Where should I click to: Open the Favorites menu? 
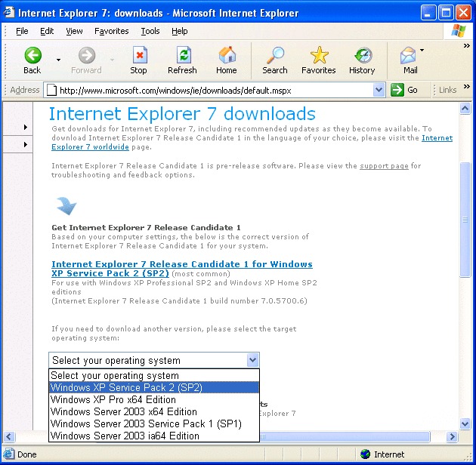coord(111,31)
